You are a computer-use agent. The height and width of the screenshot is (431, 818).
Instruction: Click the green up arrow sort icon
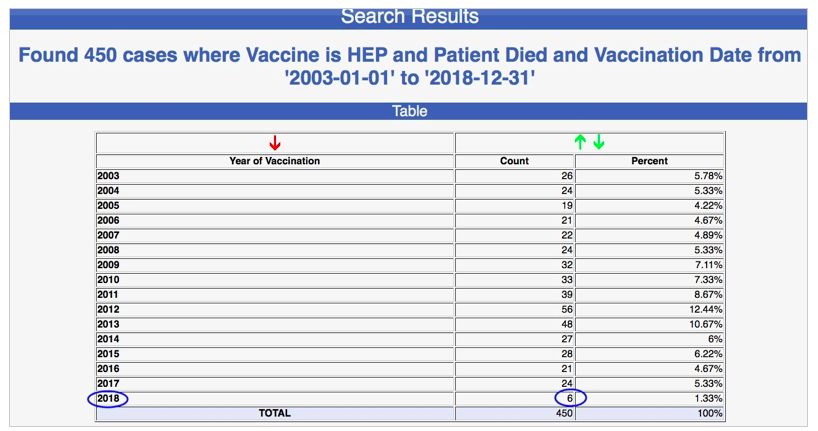pyautogui.click(x=580, y=143)
